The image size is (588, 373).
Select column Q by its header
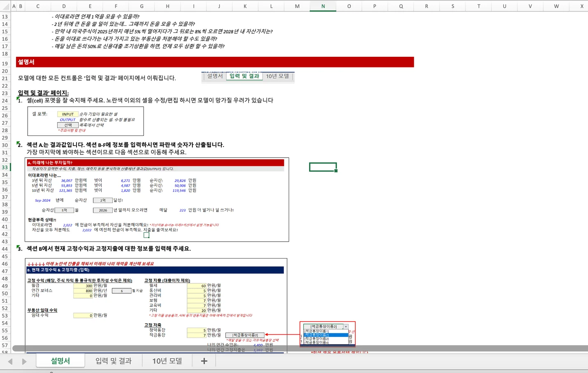click(401, 6)
